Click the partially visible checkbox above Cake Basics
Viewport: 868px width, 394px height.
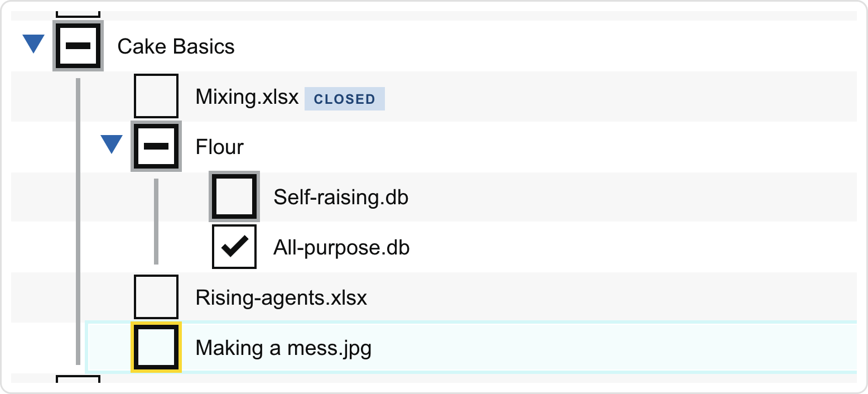[x=78, y=13]
